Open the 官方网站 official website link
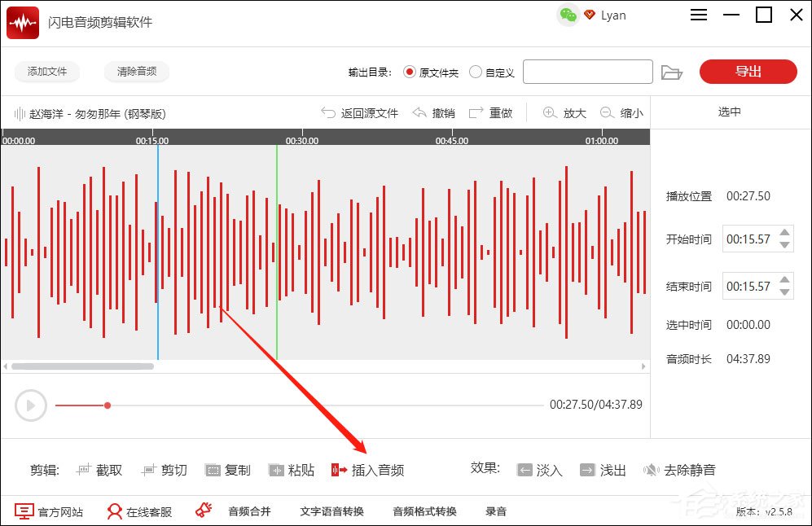Viewport: 812px width, 526px height. coord(40,511)
